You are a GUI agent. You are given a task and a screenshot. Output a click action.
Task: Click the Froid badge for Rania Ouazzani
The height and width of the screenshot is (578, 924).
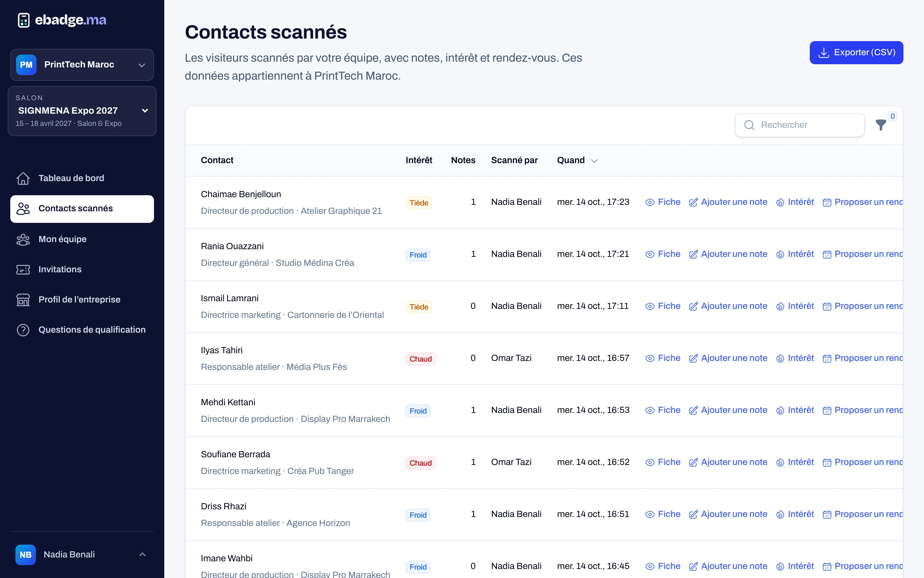(418, 255)
